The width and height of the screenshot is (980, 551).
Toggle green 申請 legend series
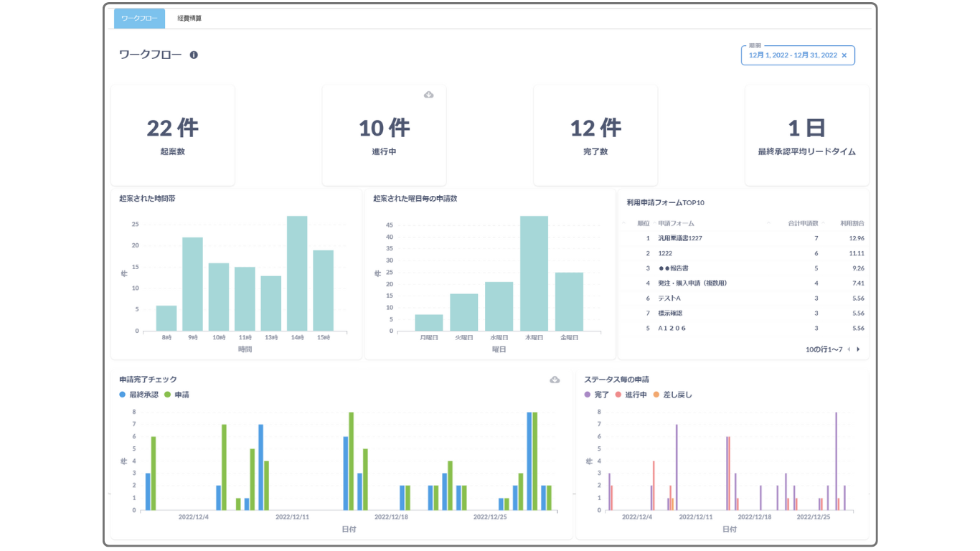(x=177, y=395)
